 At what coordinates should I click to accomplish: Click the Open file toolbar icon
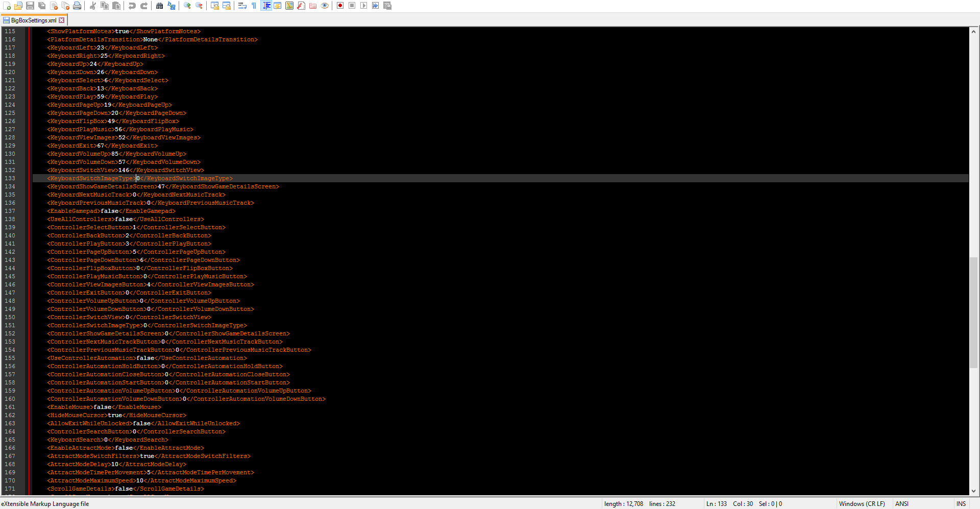(x=18, y=6)
